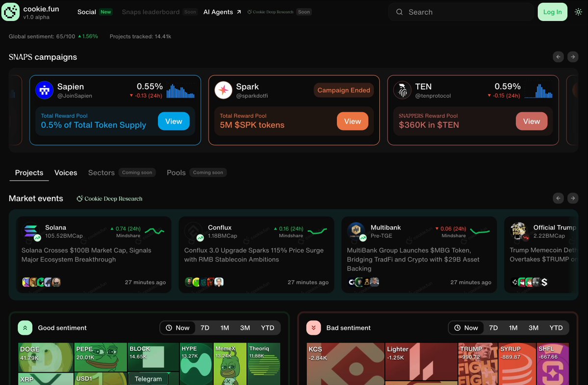Open the MultiBank $MBG Token headline
This screenshot has height=385, width=588.
pos(413,259)
